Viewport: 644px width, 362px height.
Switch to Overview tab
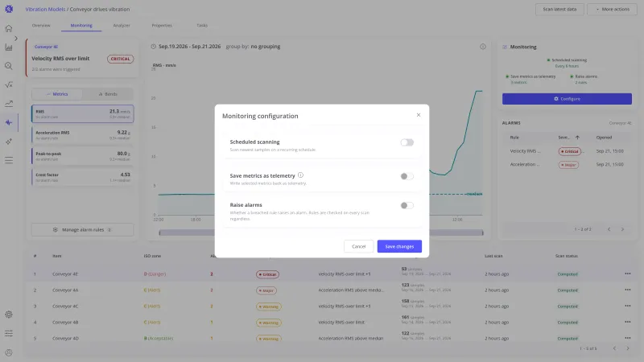pos(41,26)
